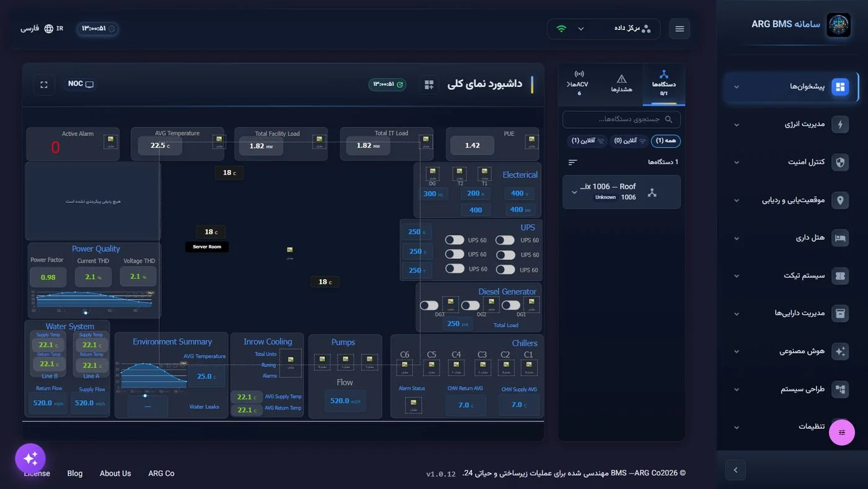Click the lightning icon for مدیریت انرژی
The image size is (868, 489).
840,125
